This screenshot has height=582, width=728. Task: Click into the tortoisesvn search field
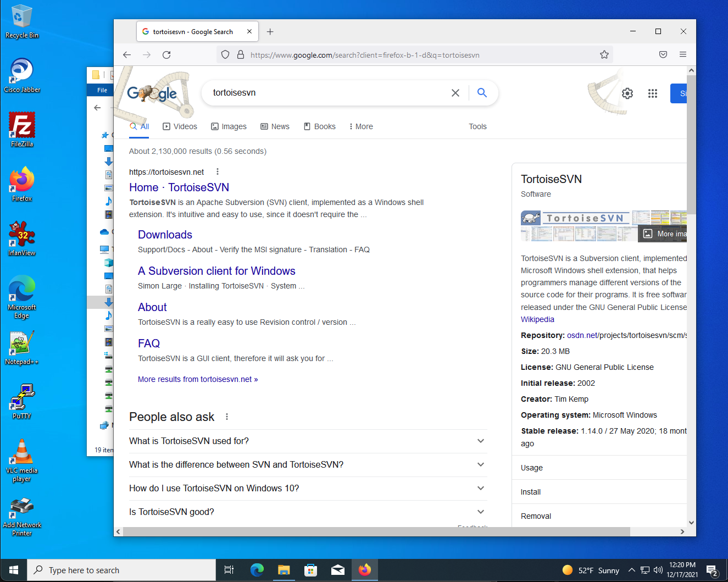[x=327, y=93]
